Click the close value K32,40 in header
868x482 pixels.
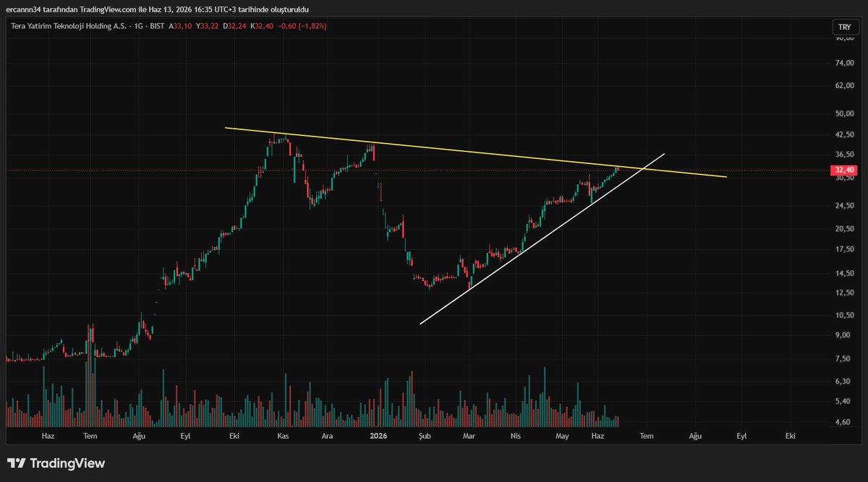[x=263, y=27]
